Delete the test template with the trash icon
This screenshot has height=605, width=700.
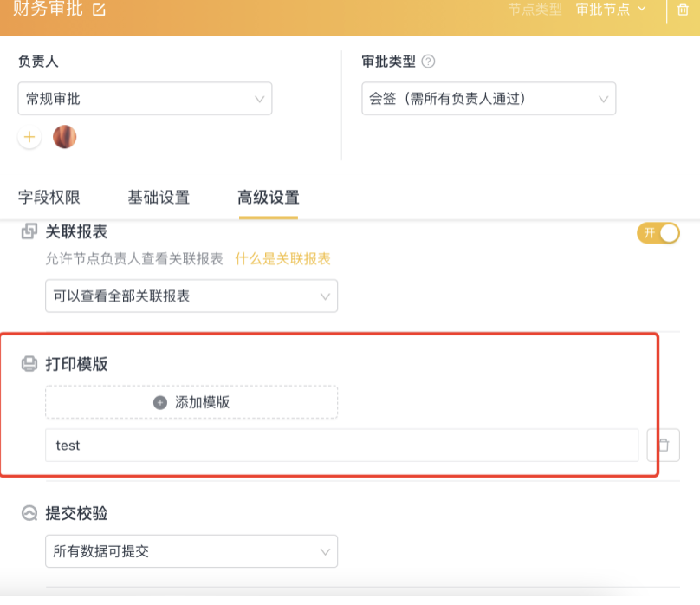664,446
